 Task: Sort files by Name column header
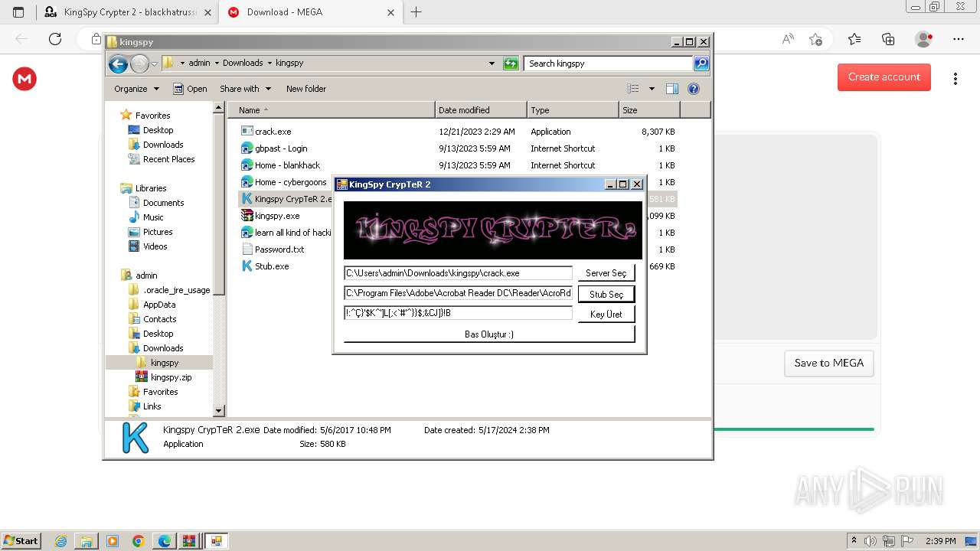(332, 110)
